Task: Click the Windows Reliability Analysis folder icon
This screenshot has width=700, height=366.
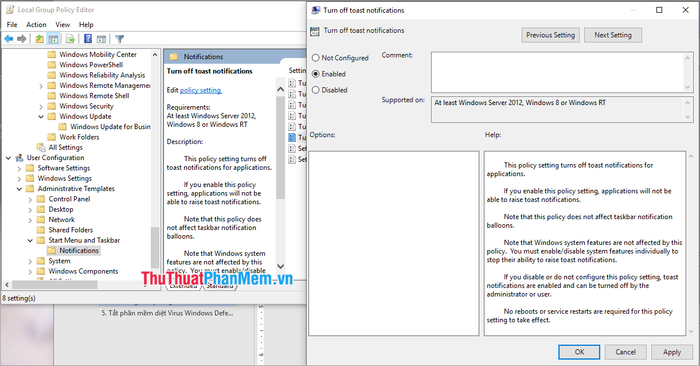Action: tap(52, 75)
